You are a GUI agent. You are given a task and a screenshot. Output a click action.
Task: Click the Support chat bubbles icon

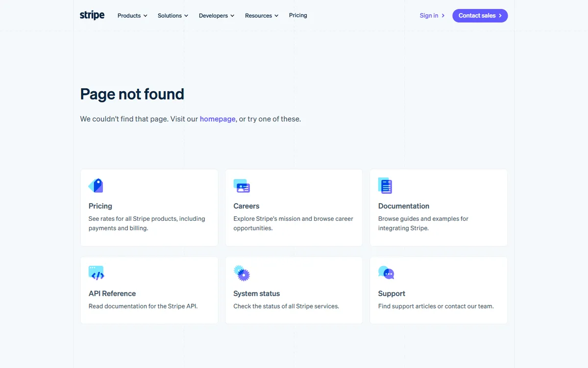click(386, 273)
